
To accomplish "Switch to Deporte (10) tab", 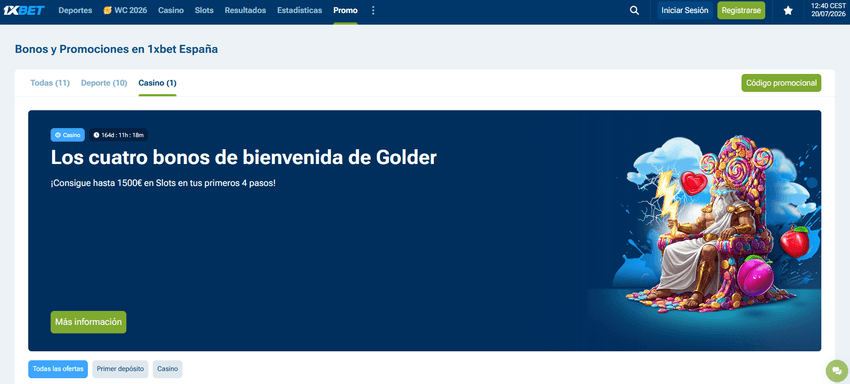I will (104, 83).
